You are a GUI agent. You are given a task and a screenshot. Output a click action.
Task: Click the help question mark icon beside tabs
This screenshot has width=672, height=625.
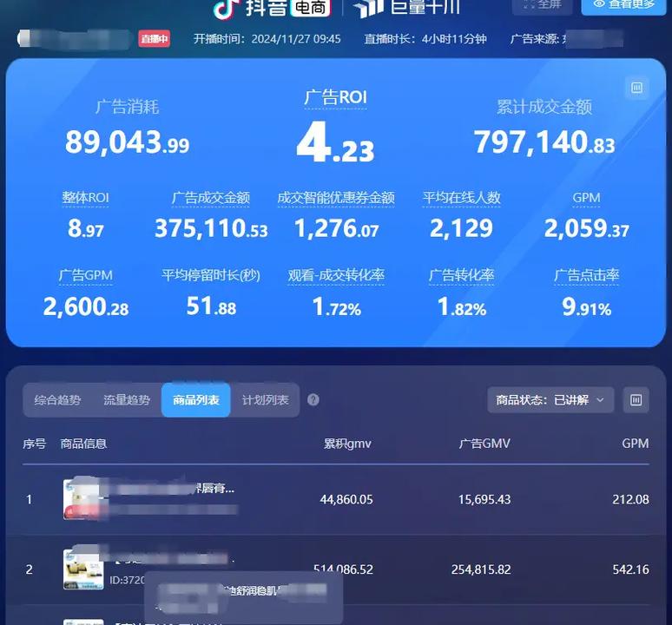click(313, 400)
